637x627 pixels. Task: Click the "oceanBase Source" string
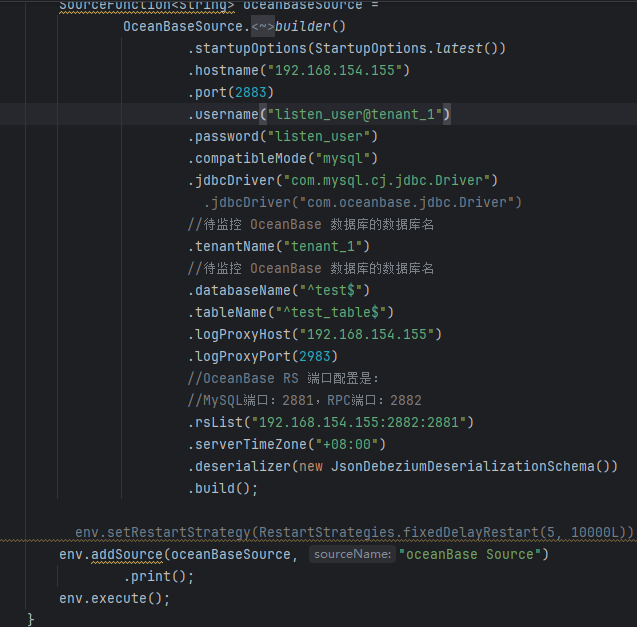pos(470,554)
